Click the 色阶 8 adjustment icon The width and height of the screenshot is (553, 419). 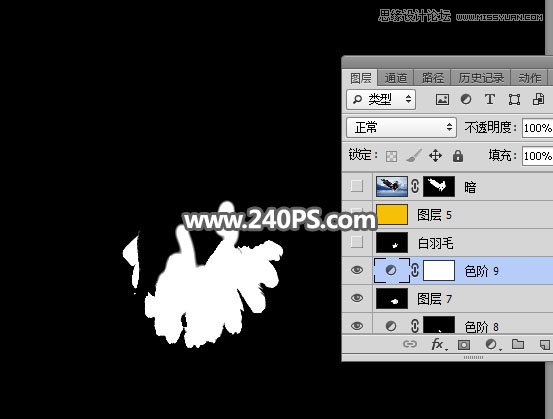click(391, 326)
